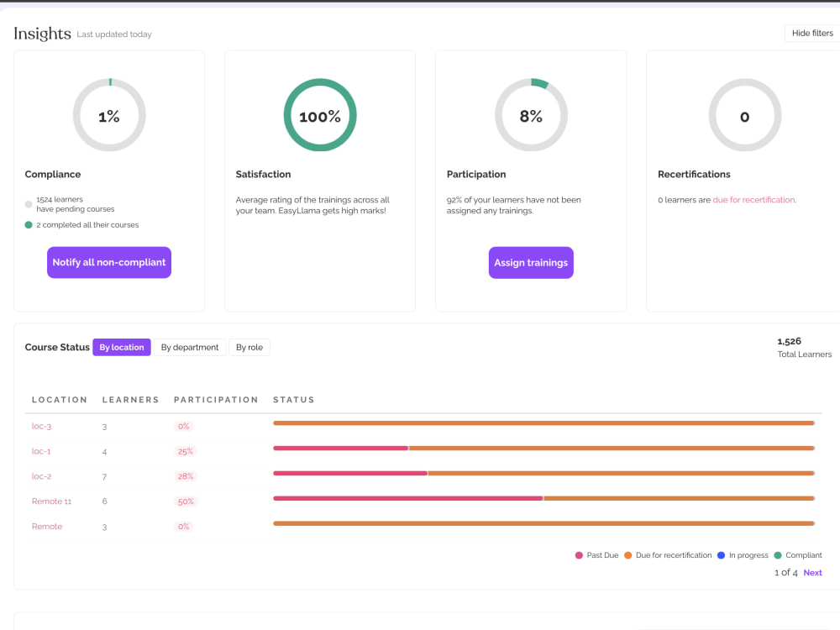The image size is (840, 630).
Task: Open the loc-3 location link
Action: (x=41, y=427)
